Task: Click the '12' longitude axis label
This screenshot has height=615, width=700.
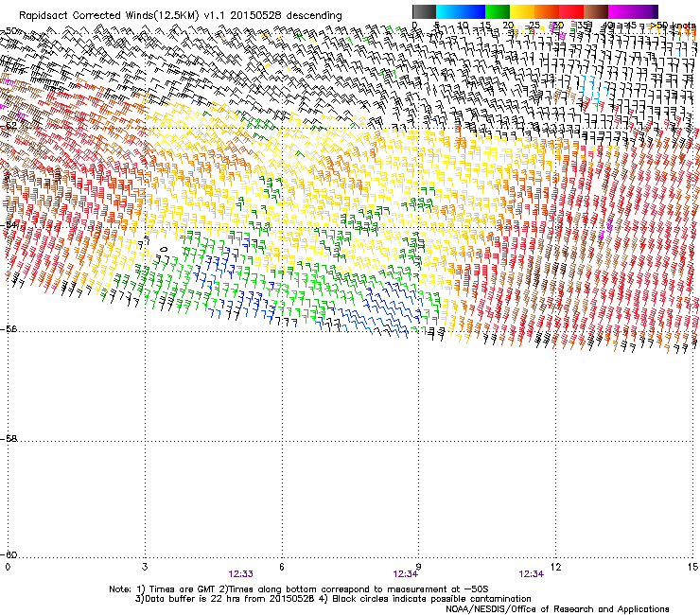Action: [555, 567]
